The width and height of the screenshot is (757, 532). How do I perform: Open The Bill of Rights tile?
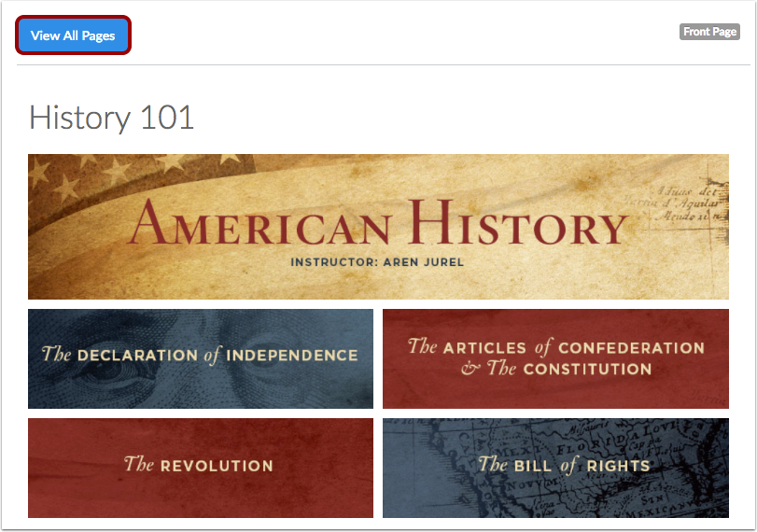(555, 468)
